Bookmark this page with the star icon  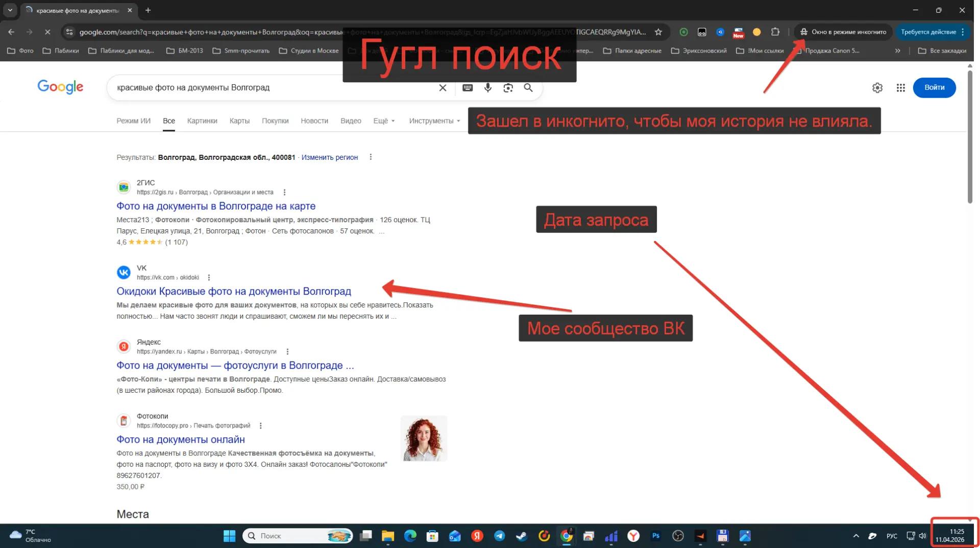pos(658,32)
